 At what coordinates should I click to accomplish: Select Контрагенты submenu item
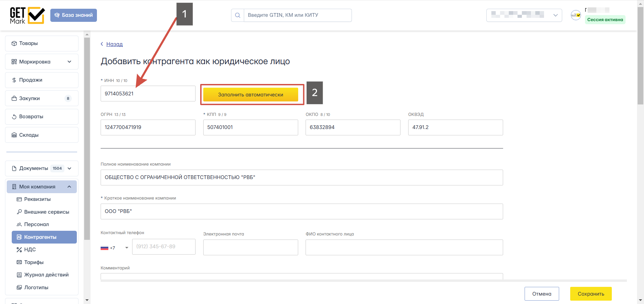point(44,237)
